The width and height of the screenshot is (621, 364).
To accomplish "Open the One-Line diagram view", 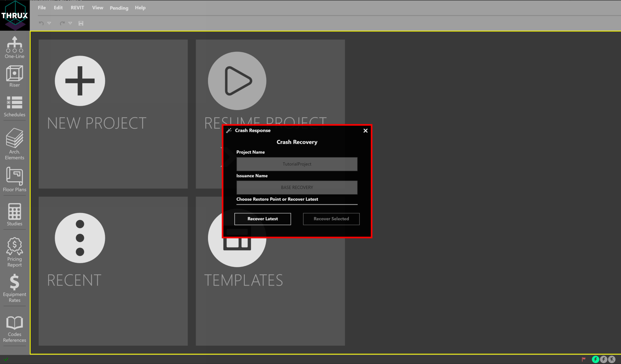I will 15,47.
